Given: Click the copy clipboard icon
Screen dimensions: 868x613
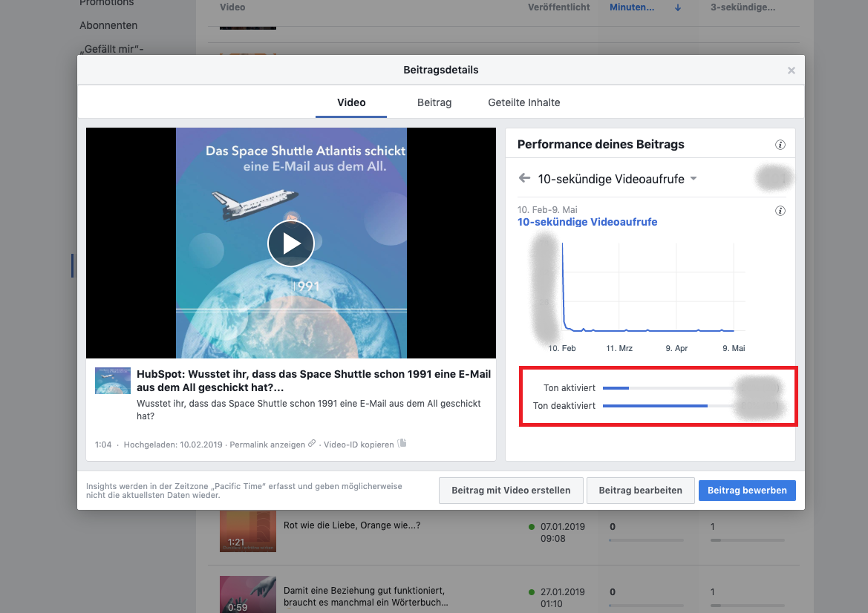Looking at the screenshot, I should point(402,443).
